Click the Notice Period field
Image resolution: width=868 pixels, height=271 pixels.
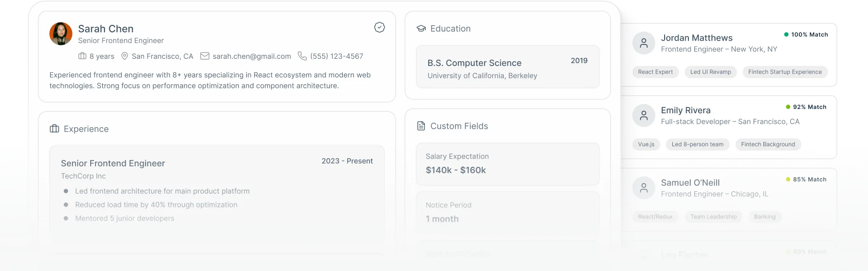pos(508,213)
